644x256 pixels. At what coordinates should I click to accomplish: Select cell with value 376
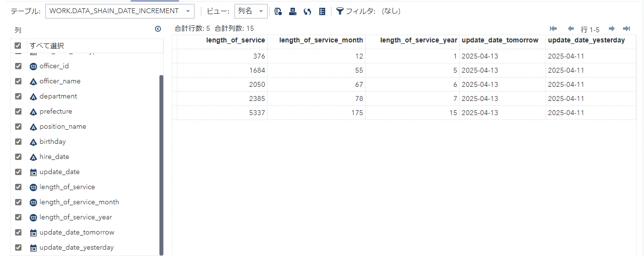coord(222,56)
